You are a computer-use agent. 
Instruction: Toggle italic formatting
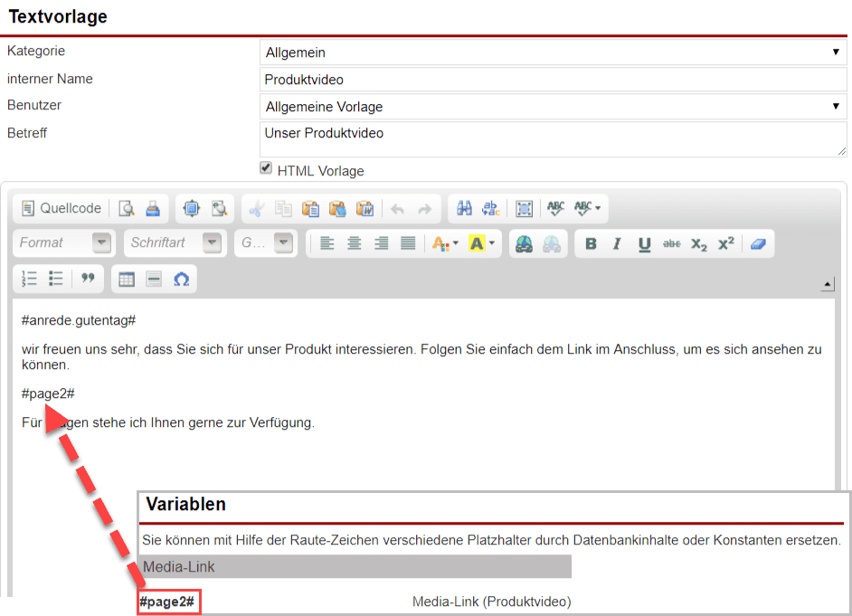click(x=617, y=243)
